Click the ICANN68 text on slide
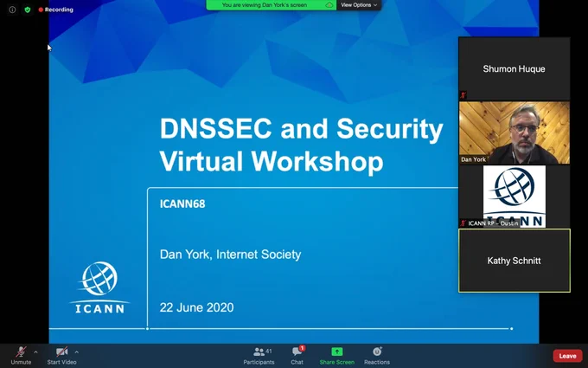Viewport: 588px width, 368px height. coord(182,203)
